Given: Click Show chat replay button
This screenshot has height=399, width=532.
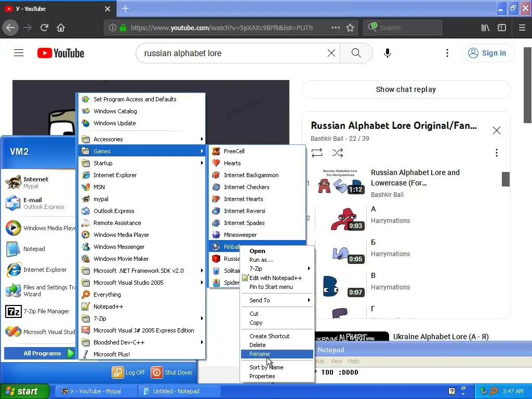Looking at the screenshot, I should [x=406, y=89].
